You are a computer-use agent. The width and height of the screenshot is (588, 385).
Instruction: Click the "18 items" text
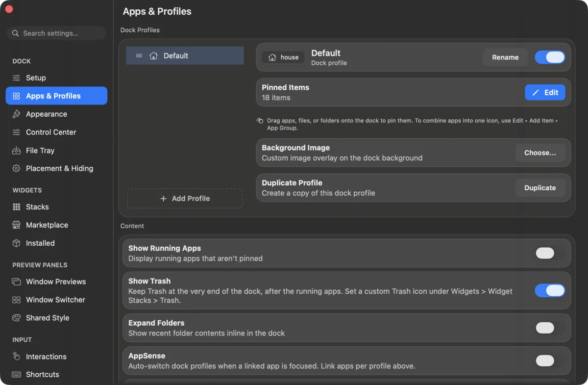pos(276,98)
